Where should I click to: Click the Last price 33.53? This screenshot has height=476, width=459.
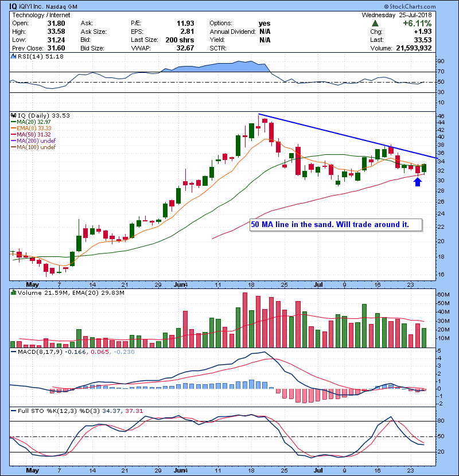pos(423,40)
